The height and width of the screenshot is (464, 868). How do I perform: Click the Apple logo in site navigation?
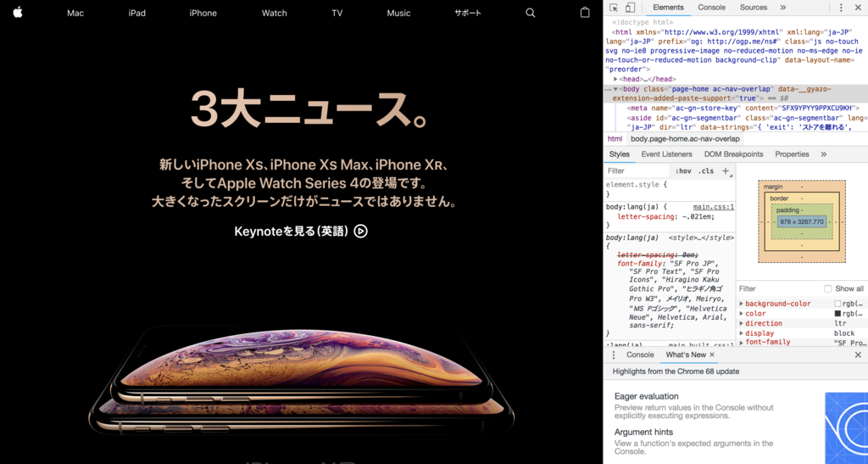coord(18,12)
